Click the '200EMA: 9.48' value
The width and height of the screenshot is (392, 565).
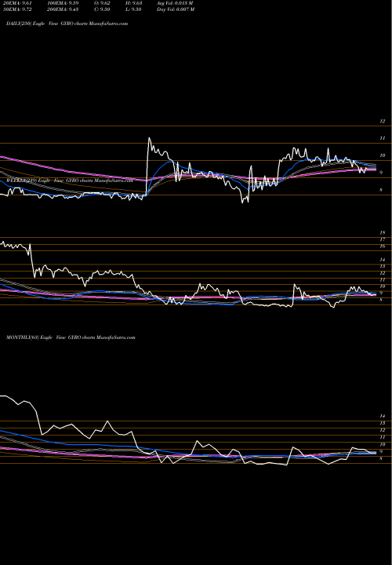click(63, 9)
